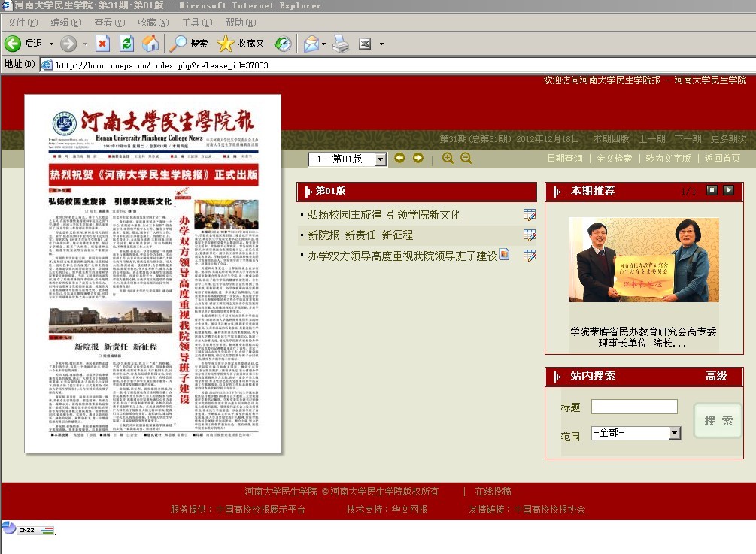Open the 第01版 page selector dropdown
The image size is (756, 554).
(381, 159)
